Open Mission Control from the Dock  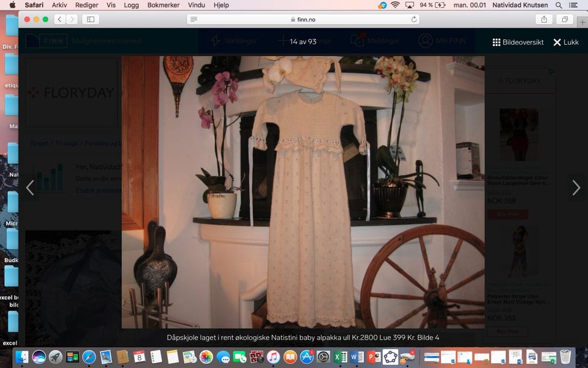[72, 357]
